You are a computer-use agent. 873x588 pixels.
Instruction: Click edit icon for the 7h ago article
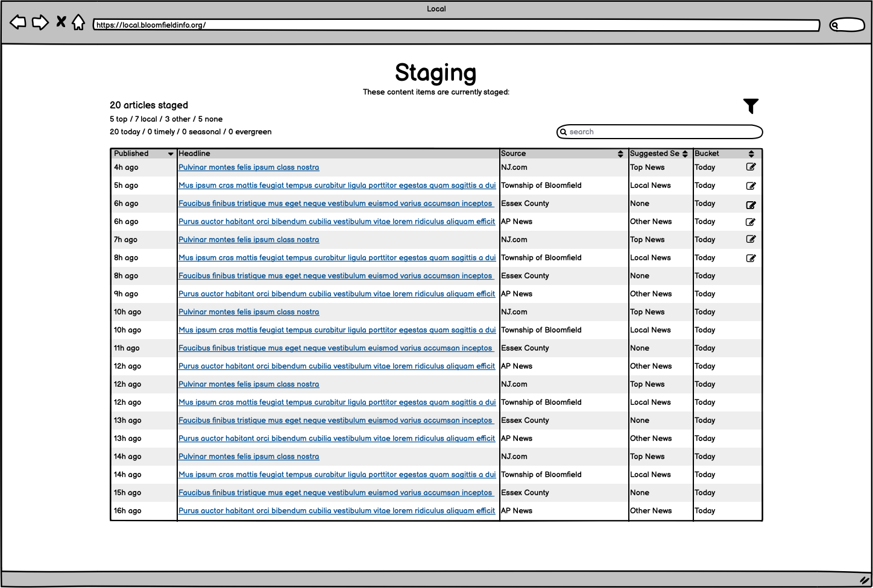[751, 239]
